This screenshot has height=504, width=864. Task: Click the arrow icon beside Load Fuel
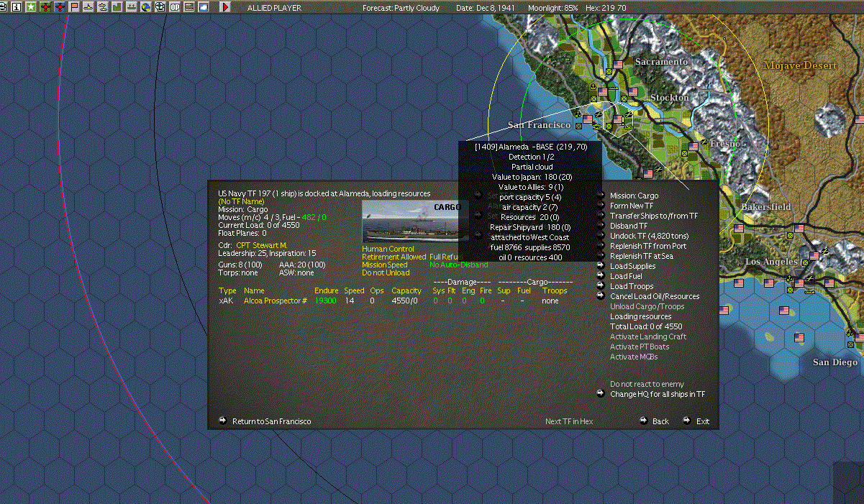(601, 276)
